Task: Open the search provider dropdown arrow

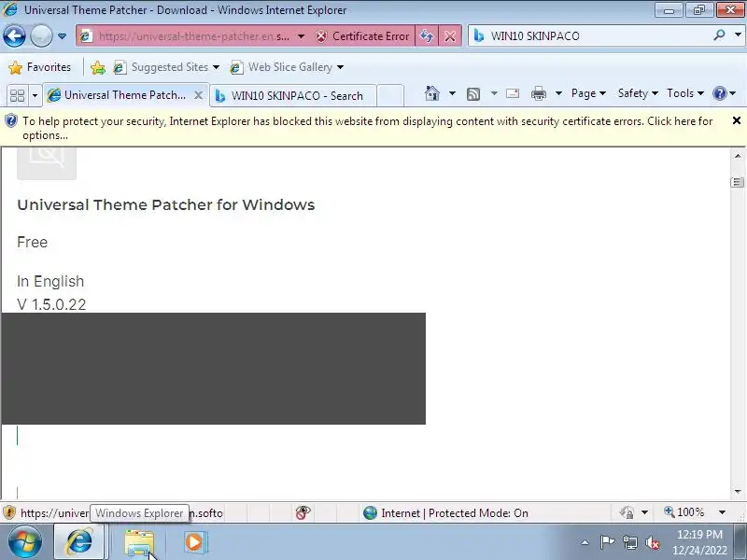Action: pyautogui.click(x=738, y=35)
